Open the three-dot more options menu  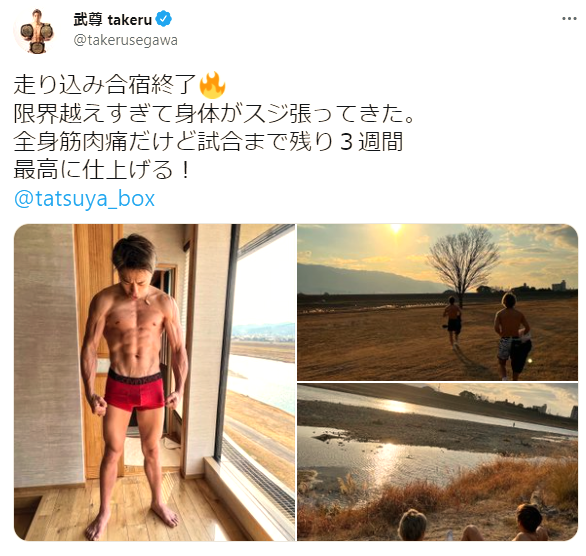569,19
